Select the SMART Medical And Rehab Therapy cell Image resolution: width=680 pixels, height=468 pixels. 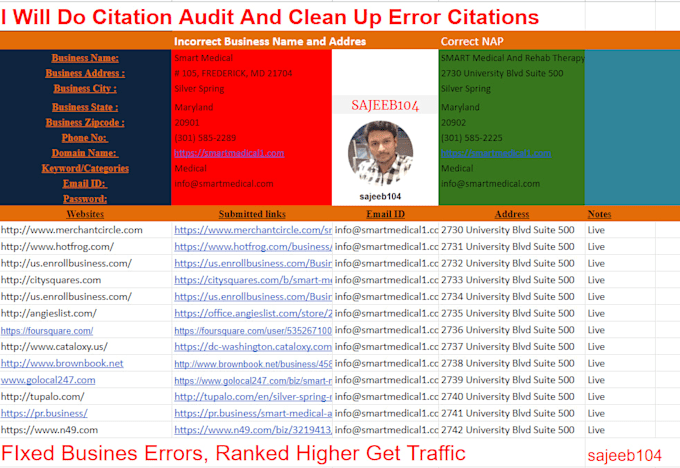click(x=512, y=58)
